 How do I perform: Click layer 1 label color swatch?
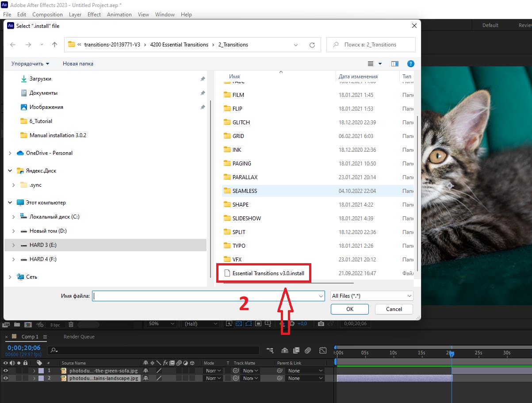(41, 371)
